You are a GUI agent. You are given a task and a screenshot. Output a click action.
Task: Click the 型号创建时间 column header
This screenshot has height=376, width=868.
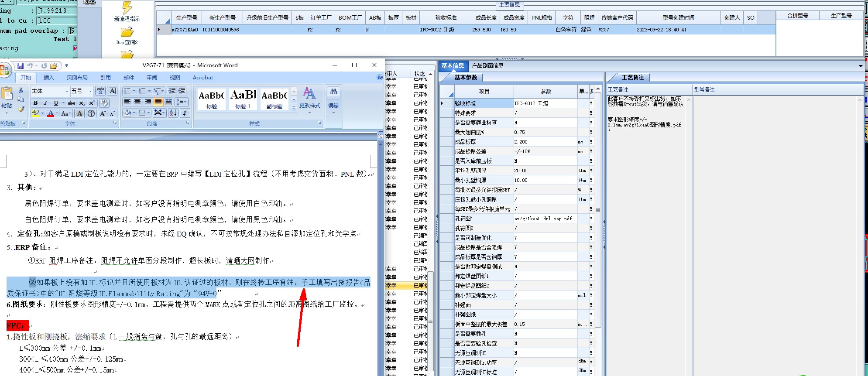[x=678, y=17]
